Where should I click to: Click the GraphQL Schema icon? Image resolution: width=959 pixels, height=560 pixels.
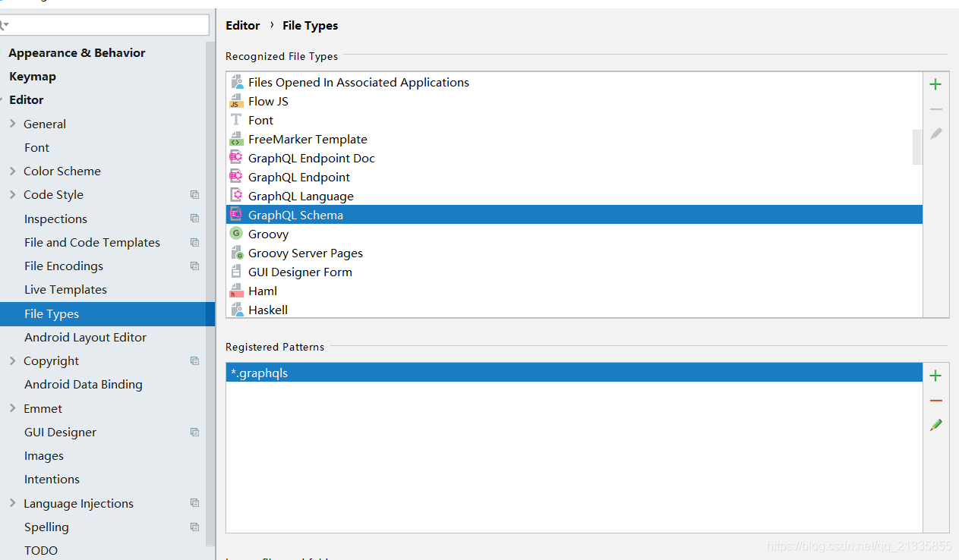(x=236, y=215)
